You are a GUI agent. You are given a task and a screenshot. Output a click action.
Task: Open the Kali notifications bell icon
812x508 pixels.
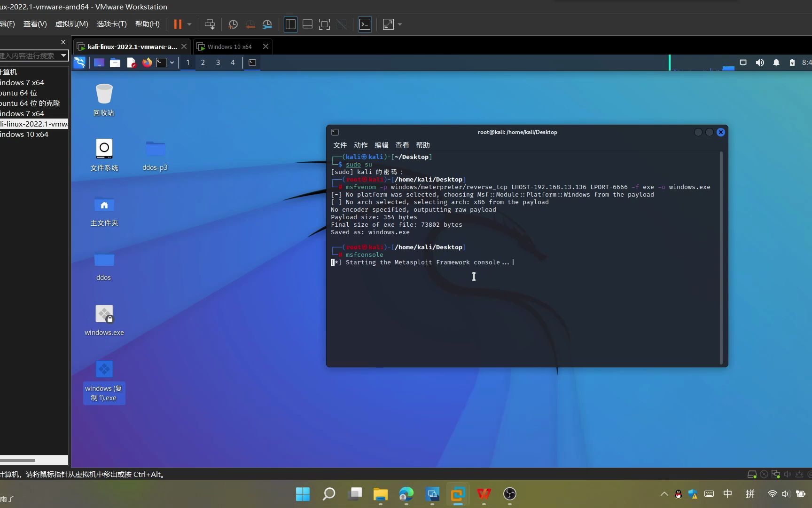coord(776,63)
